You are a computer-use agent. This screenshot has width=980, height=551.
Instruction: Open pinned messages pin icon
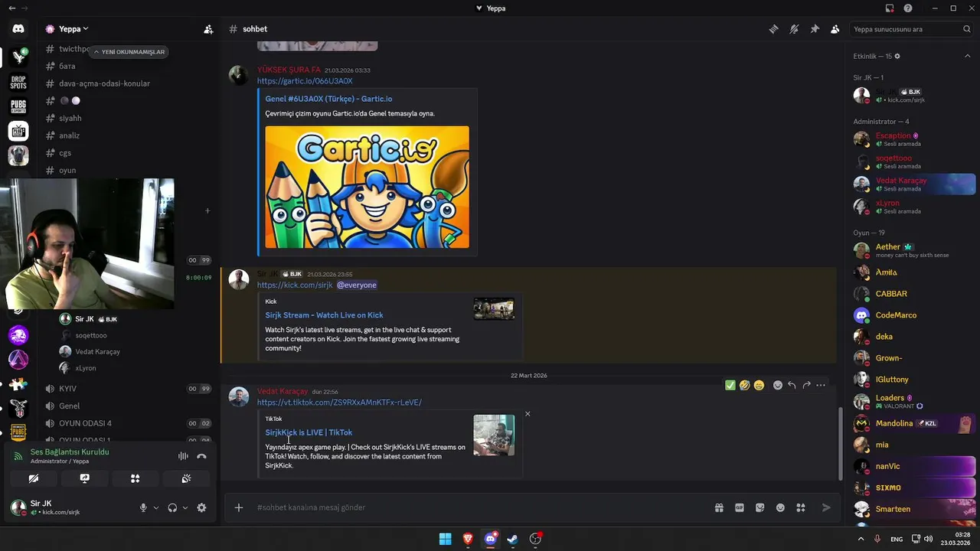tap(815, 29)
